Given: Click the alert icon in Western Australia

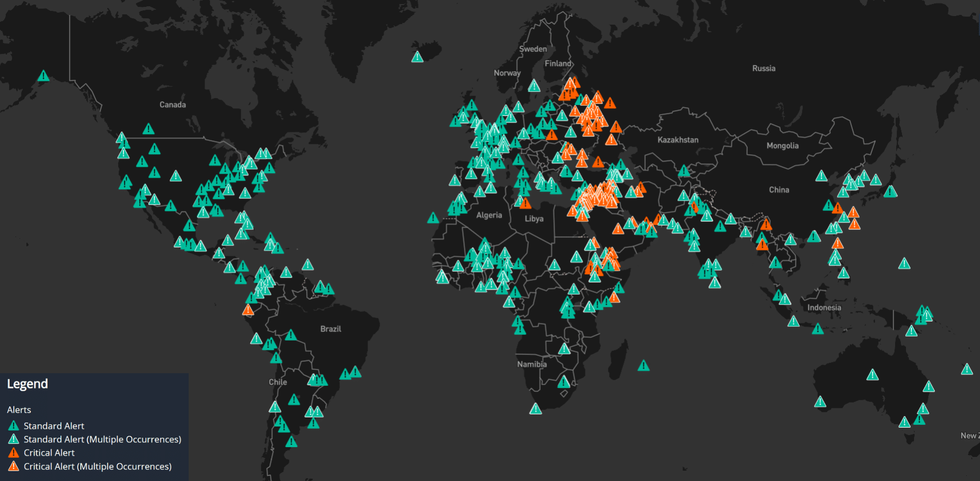Looking at the screenshot, I should 820,402.
